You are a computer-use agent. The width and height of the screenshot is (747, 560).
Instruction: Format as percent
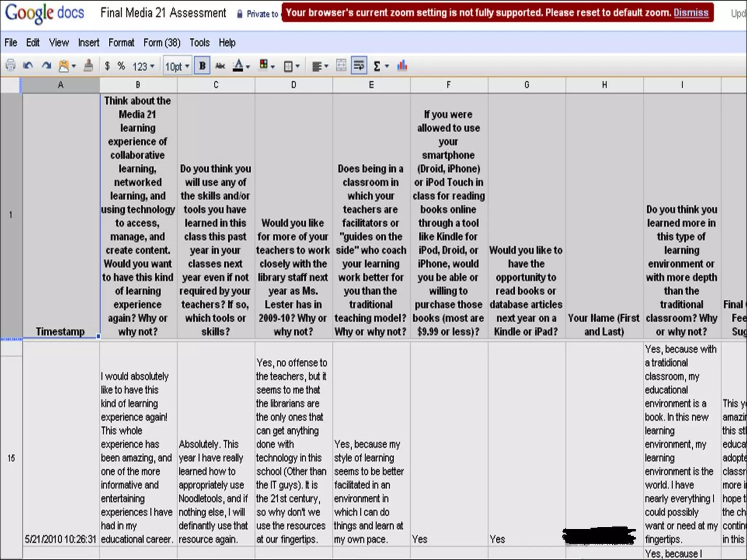pyautogui.click(x=121, y=66)
